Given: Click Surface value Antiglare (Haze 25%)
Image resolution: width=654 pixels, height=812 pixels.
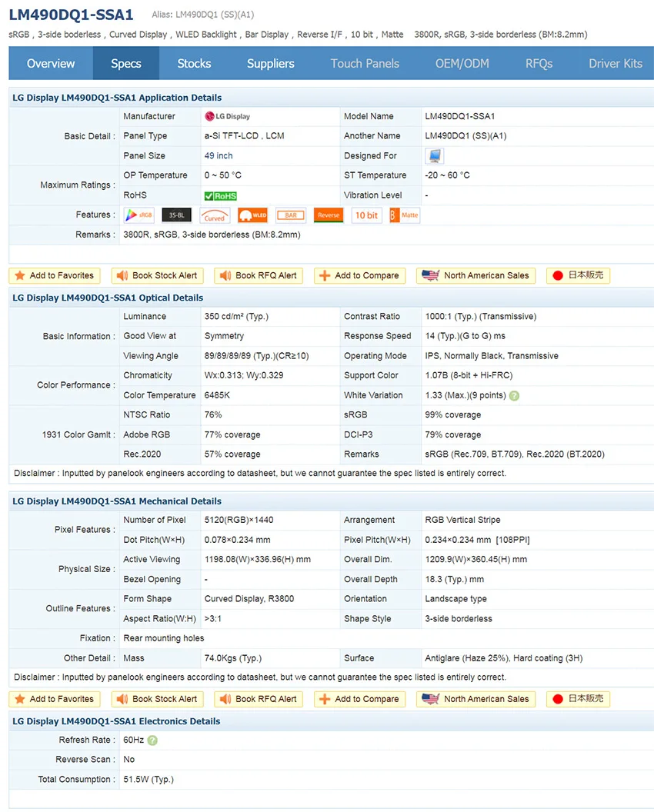Looking at the screenshot, I should (x=467, y=658).
